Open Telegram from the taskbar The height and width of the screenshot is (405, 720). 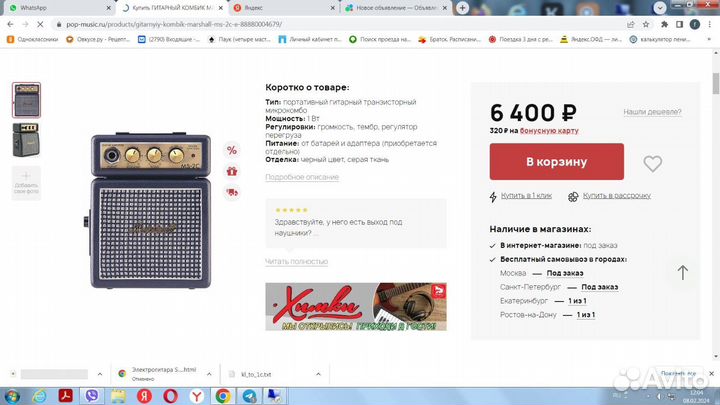(x=249, y=396)
